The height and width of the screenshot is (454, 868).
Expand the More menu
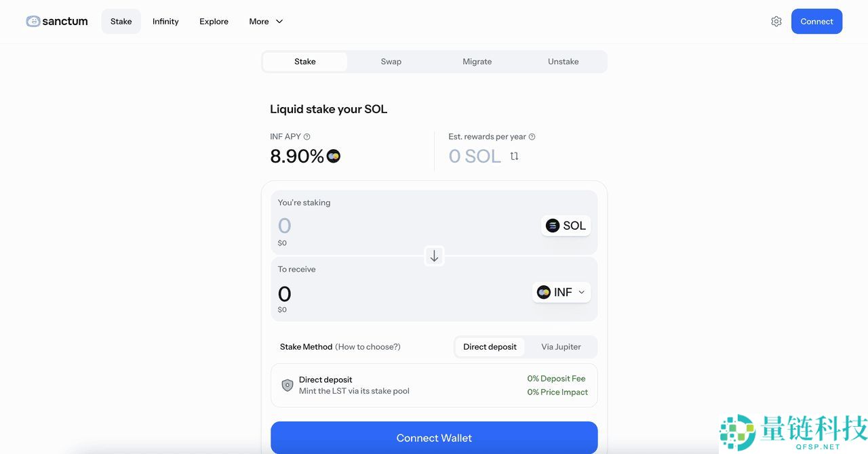coord(266,22)
